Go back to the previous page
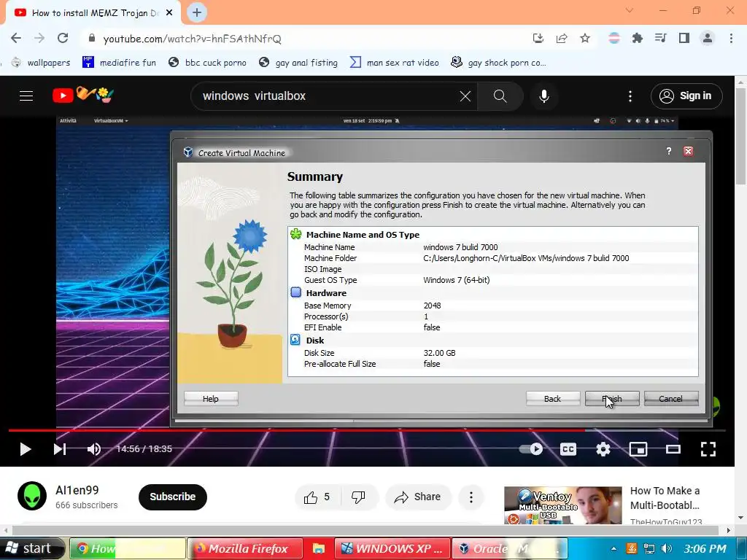This screenshot has width=747, height=560. (x=16, y=38)
